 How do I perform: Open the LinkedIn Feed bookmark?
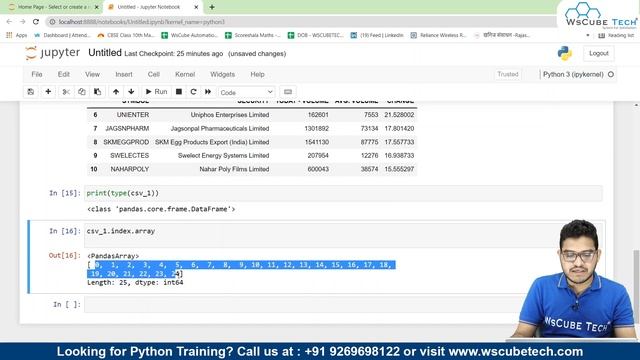coord(377,35)
